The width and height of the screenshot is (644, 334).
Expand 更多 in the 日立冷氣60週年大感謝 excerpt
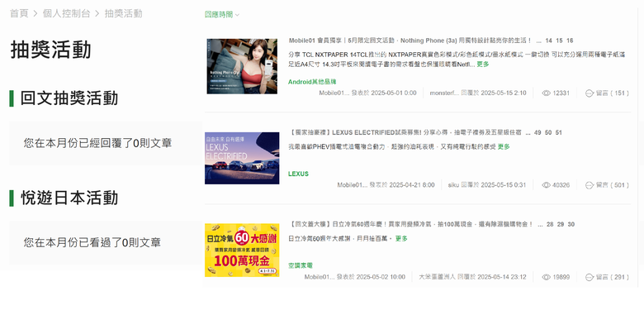tap(401, 239)
